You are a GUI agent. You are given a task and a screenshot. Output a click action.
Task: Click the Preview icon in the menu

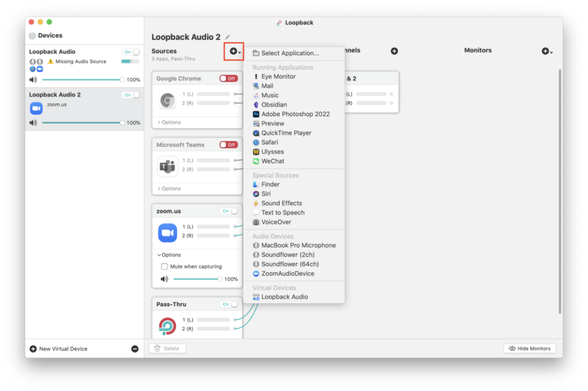point(256,124)
